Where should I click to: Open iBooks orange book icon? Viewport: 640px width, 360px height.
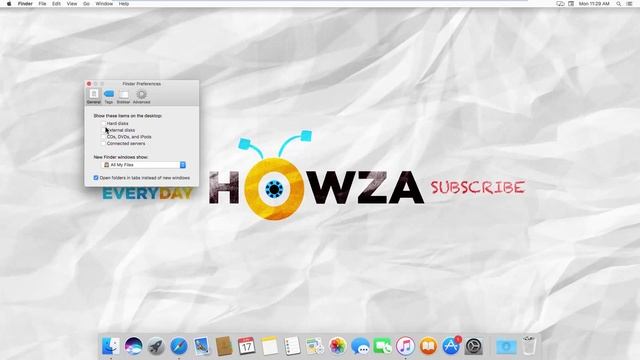tap(428, 346)
